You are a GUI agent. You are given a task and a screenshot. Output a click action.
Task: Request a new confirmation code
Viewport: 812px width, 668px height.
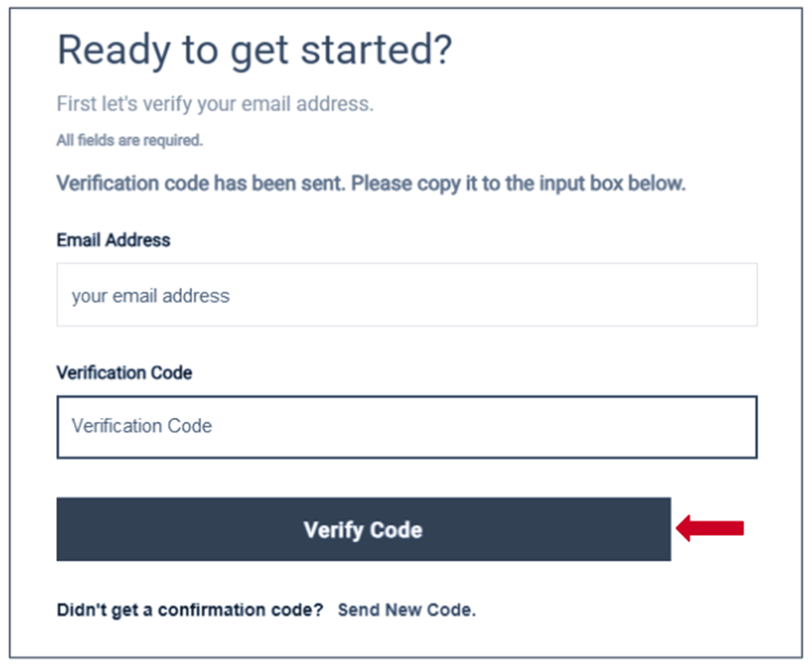(x=406, y=610)
